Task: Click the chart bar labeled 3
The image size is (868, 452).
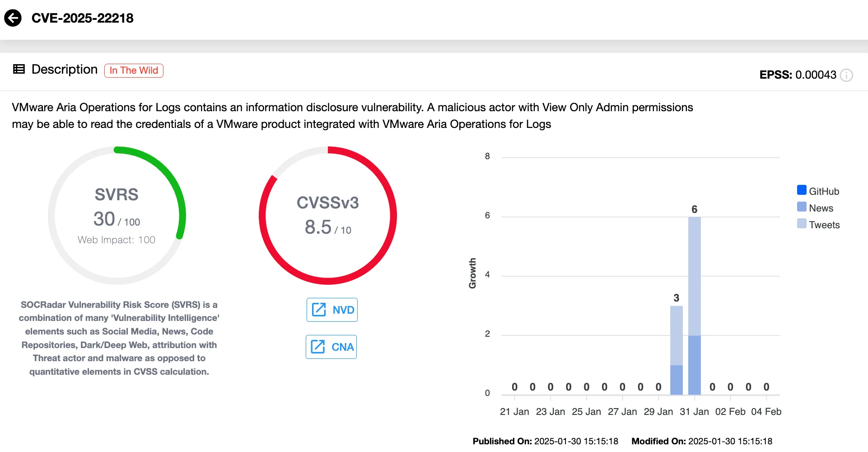Action: point(677,350)
